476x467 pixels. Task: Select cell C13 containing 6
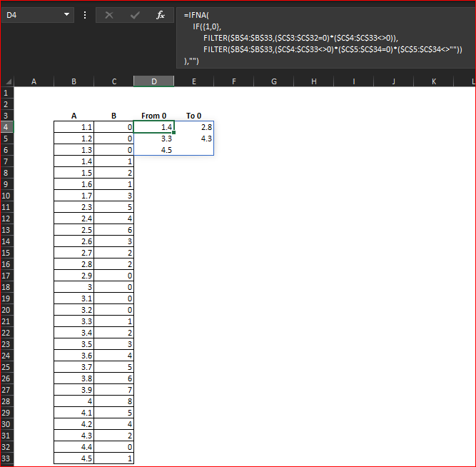pos(114,230)
